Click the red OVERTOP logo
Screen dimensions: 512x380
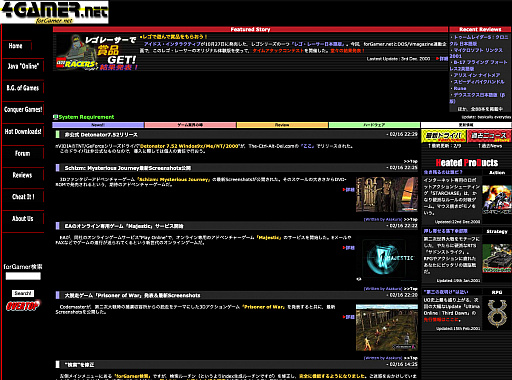pos(23,306)
